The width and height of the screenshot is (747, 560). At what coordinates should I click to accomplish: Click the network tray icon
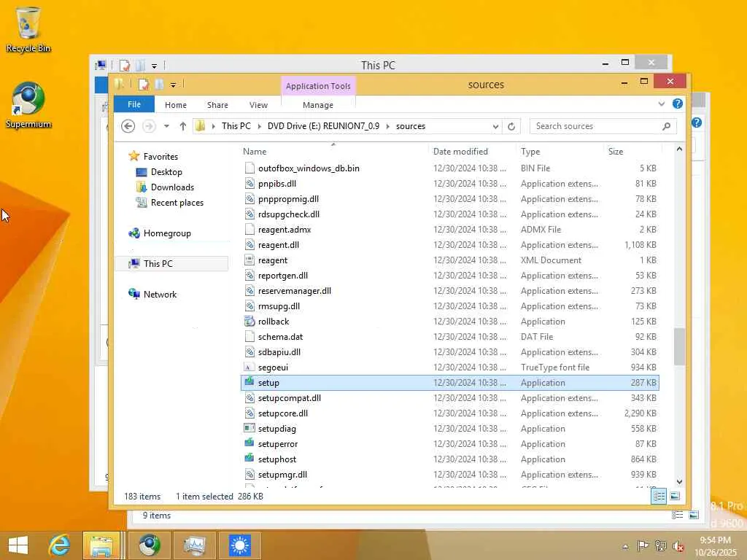(x=661, y=545)
